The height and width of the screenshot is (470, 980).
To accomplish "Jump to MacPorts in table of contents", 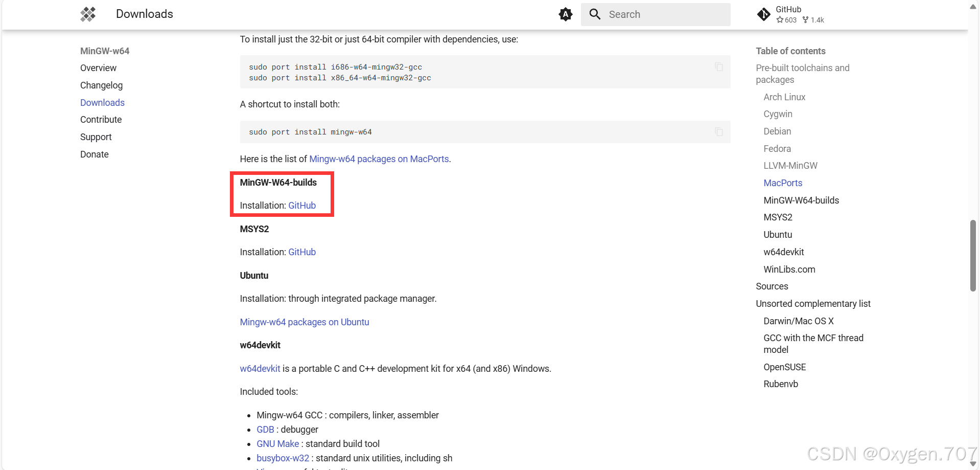I will click(x=783, y=183).
